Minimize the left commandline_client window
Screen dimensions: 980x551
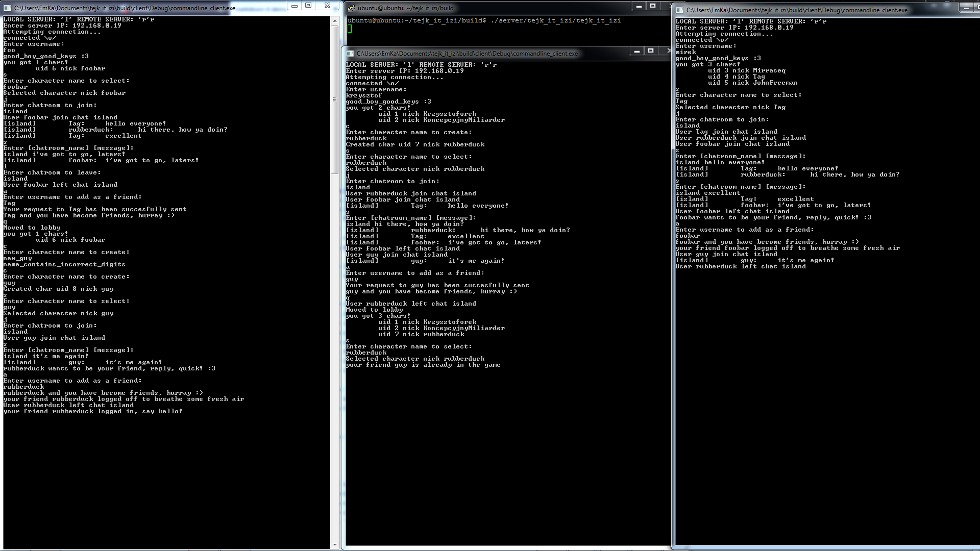pos(295,6)
